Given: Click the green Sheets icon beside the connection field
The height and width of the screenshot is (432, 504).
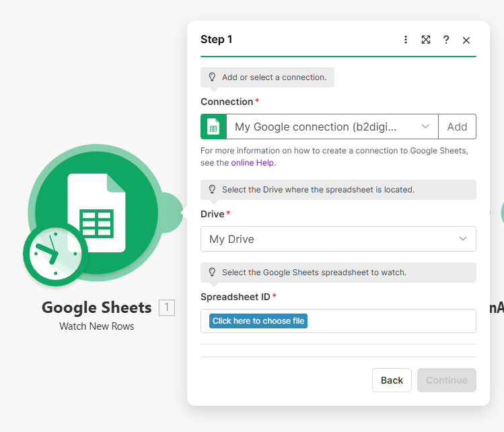Looking at the screenshot, I should [213, 127].
